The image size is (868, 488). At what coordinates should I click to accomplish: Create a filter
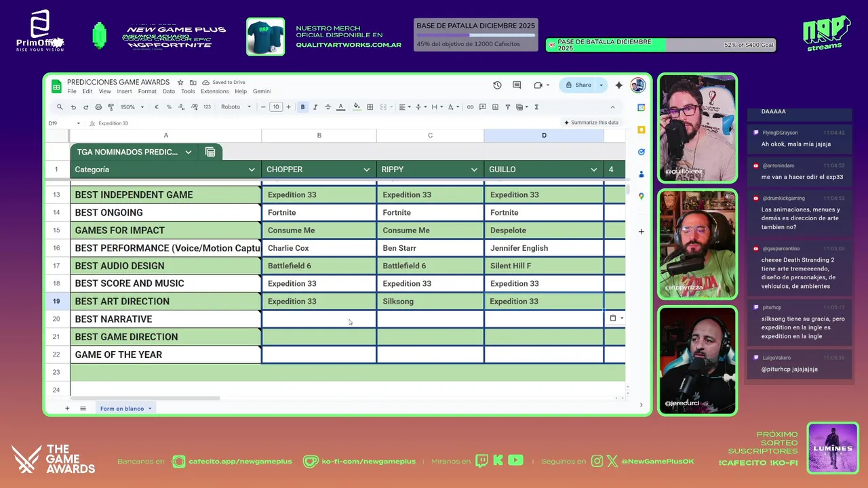click(x=508, y=107)
